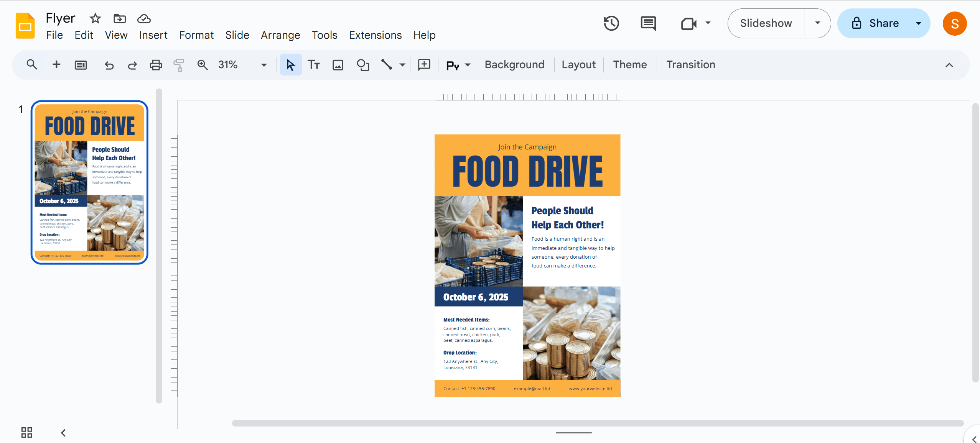Click the add comment icon
Image resolution: width=980 pixels, height=443 pixels.
point(424,65)
